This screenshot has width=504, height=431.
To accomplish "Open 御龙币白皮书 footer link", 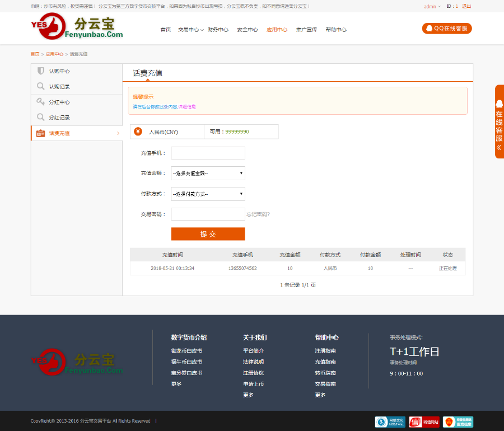I will click(x=186, y=351).
